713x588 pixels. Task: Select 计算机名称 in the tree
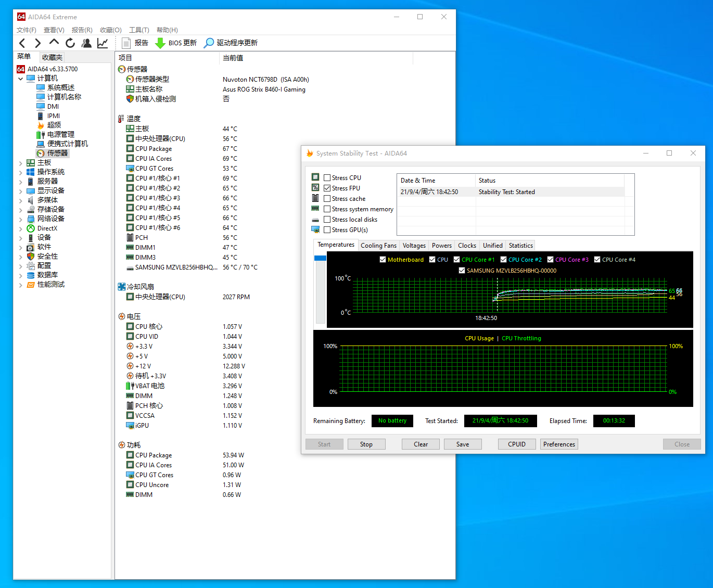click(x=64, y=97)
